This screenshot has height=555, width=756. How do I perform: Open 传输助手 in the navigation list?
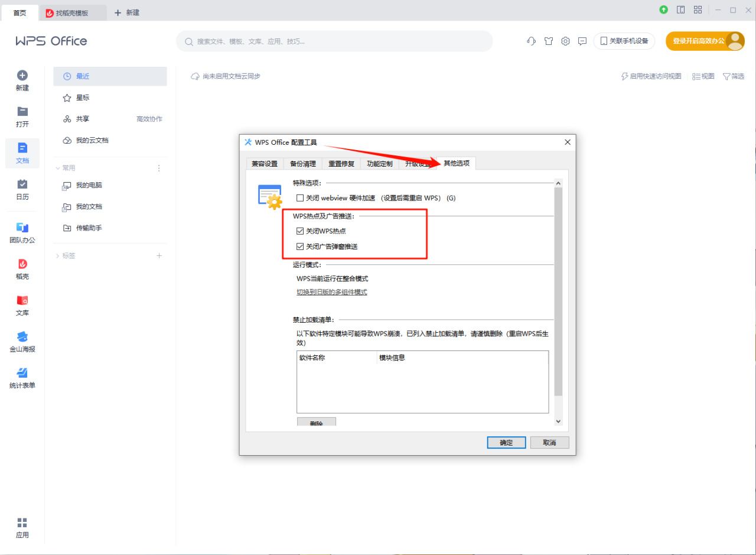[110, 228]
